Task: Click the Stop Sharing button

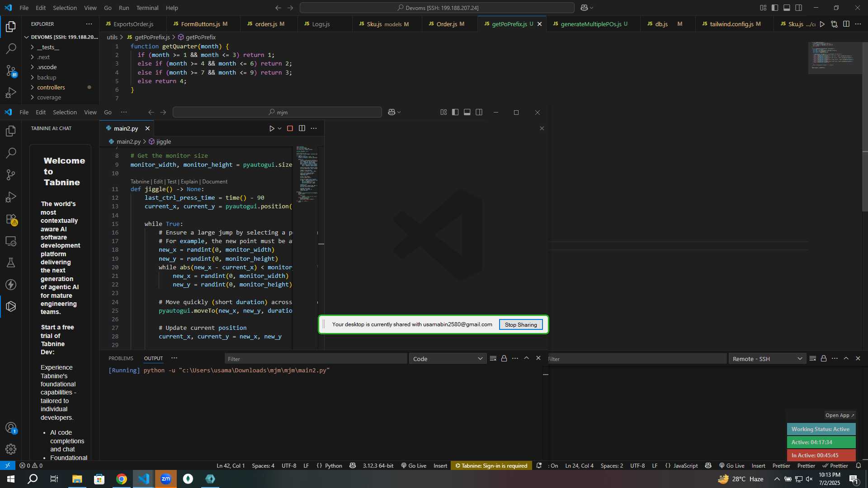Action: click(x=521, y=324)
